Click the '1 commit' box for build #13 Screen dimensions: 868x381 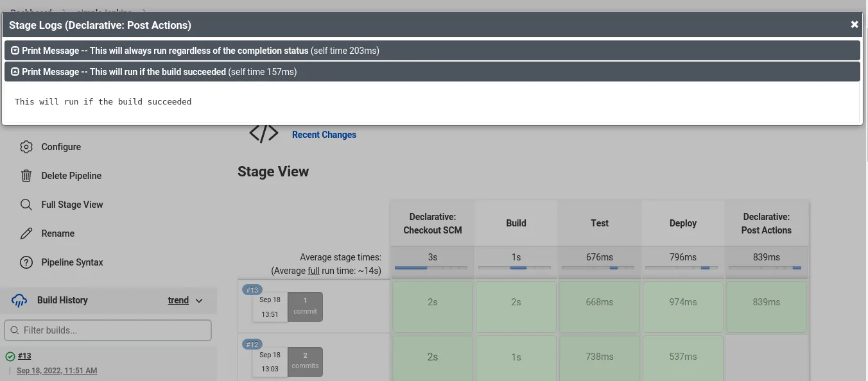coord(305,307)
